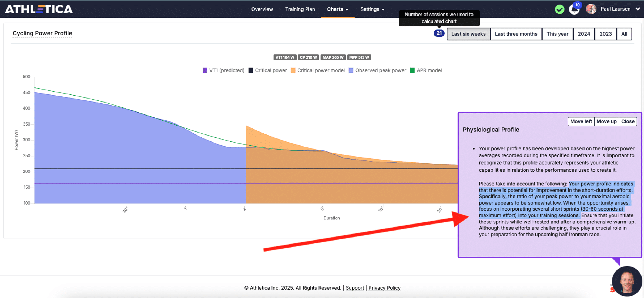Viewport: 644px width, 298px height.
Task: Click the Critical power model orange swatch
Action: (x=293, y=70)
